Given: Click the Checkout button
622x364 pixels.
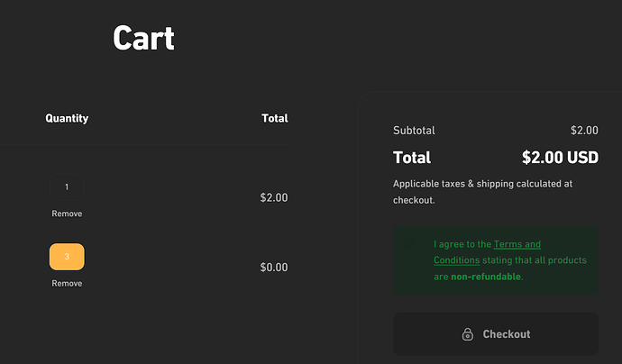Looking at the screenshot, I should [496, 334].
